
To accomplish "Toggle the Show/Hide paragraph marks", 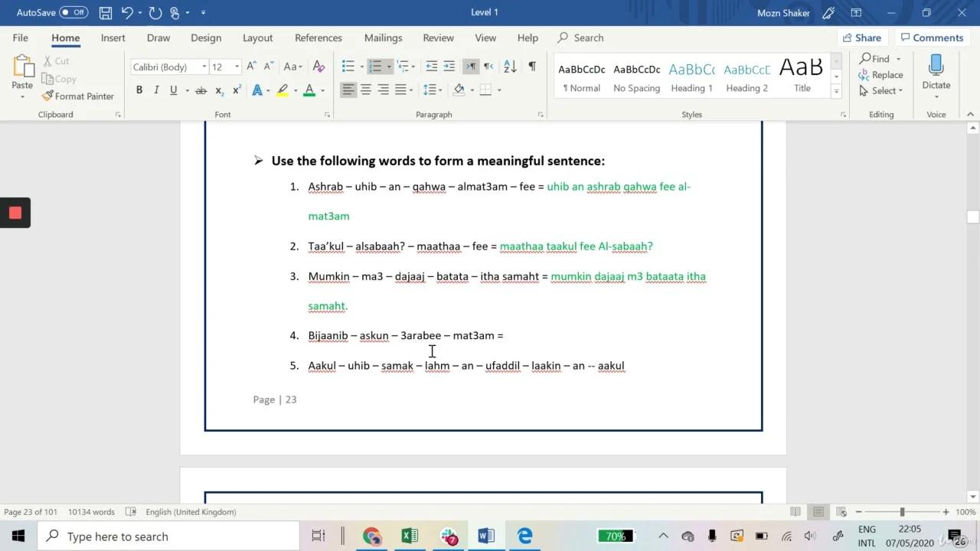I will click(531, 66).
